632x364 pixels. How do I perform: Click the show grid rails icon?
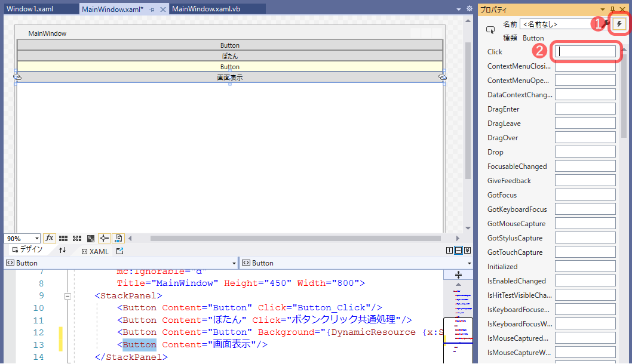point(63,237)
